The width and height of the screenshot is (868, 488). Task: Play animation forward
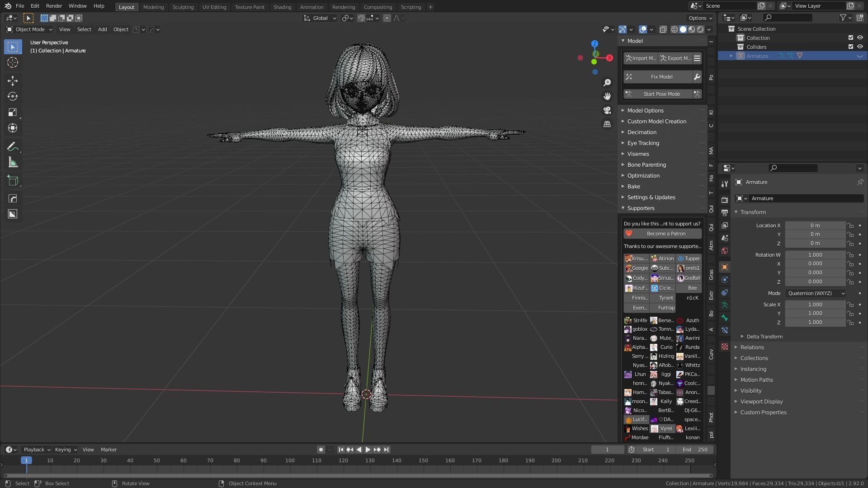coord(368,450)
